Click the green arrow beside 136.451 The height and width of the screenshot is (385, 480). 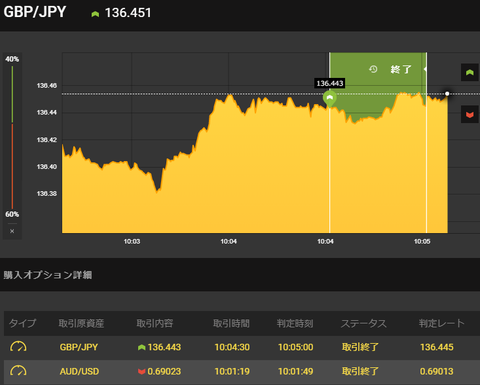point(95,14)
